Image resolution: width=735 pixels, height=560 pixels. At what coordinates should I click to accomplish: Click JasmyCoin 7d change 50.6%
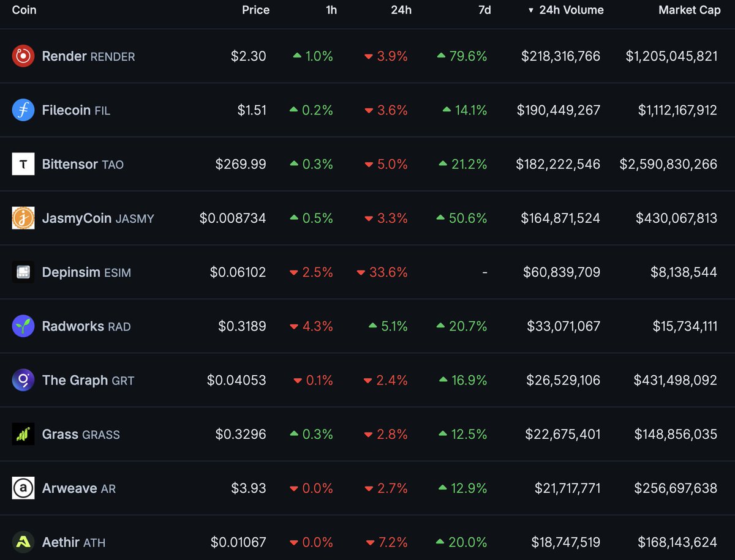tap(462, 218)
